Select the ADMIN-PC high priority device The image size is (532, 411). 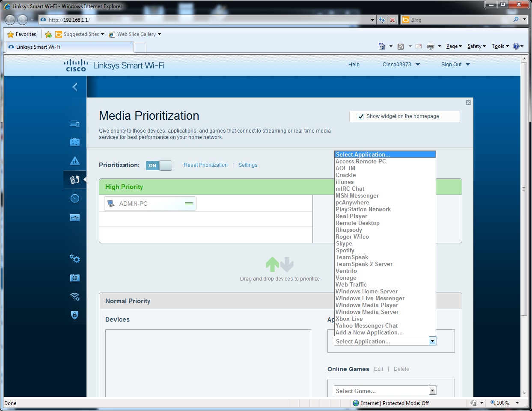pos(150,204)
